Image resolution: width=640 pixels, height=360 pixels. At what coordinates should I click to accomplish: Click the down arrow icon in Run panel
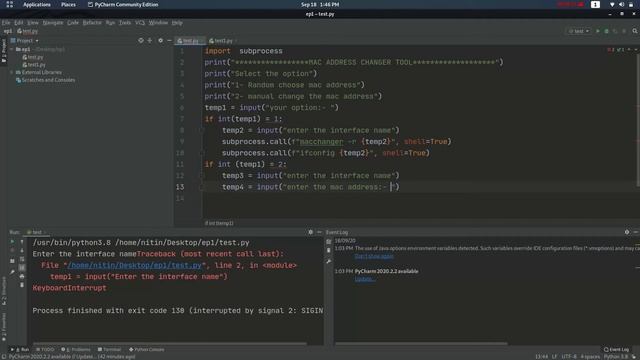[22, 250]
